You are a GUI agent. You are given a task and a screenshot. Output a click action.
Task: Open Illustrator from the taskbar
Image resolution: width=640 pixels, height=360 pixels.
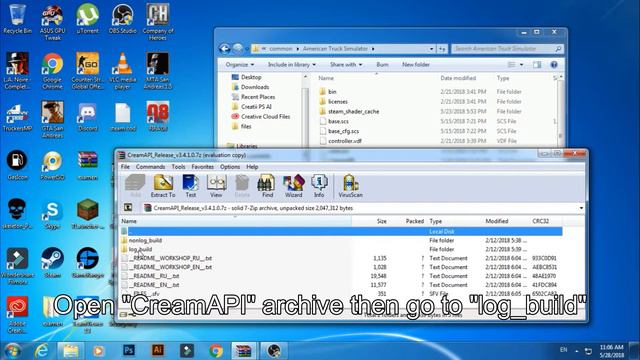[x=158, y=350]
